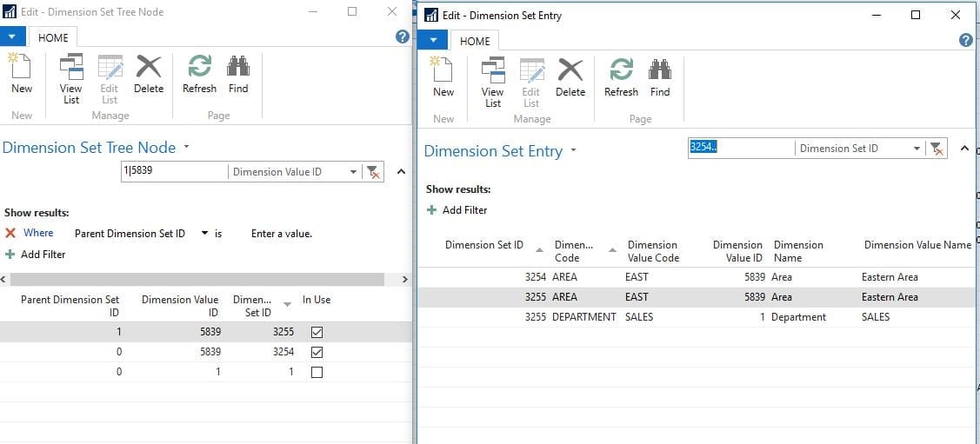Image resolution: width=980 pixels, height=444 pixels.
Task: Click filter box containing 3254..
Action: (741, 148)
